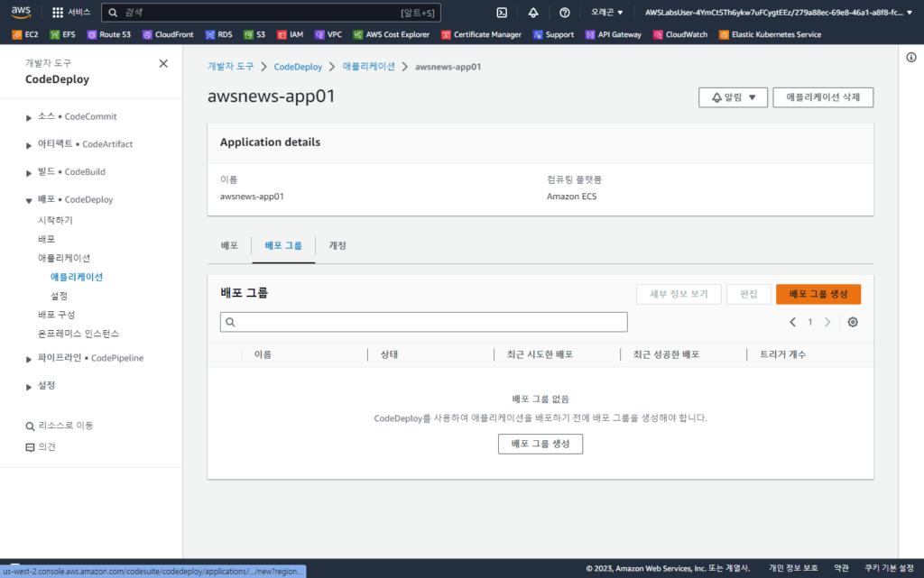Open VPC shortcut in favorites bar
Image resolution: width=924 pixels, height=578 pixels.
(x=328, y=35)
